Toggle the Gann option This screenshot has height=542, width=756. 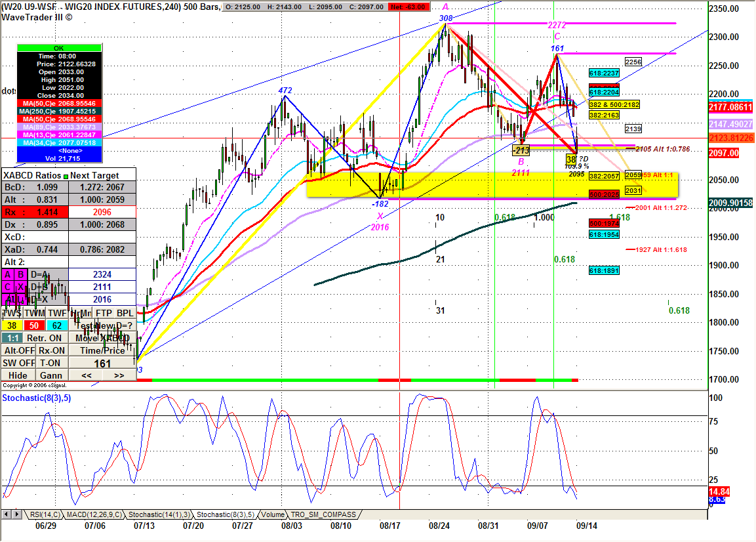point(51,375)
